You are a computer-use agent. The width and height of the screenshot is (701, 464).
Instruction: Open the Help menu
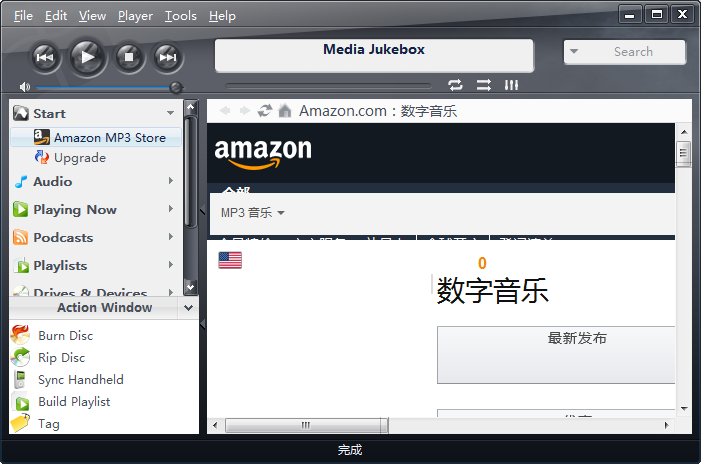click(222, 16)
